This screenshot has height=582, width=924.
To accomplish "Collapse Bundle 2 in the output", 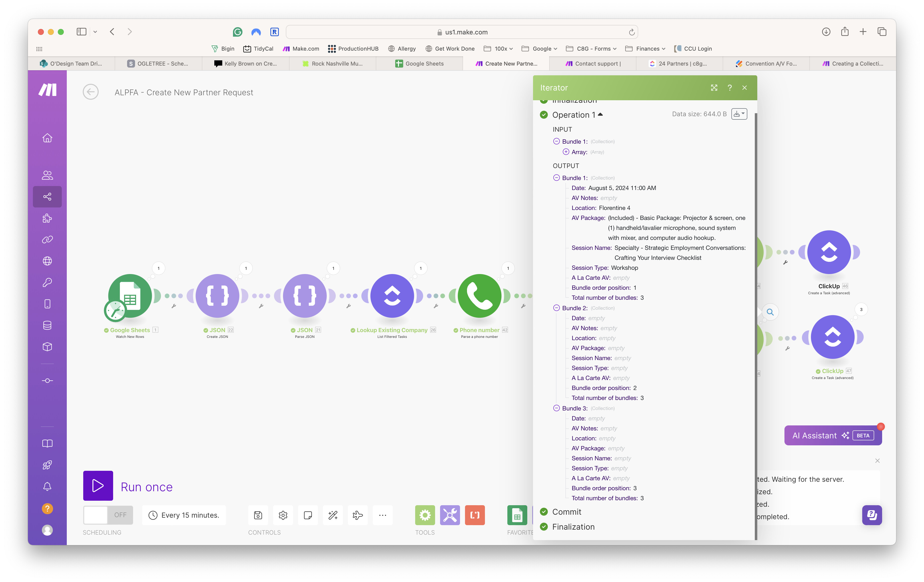I will pos(556,308).
